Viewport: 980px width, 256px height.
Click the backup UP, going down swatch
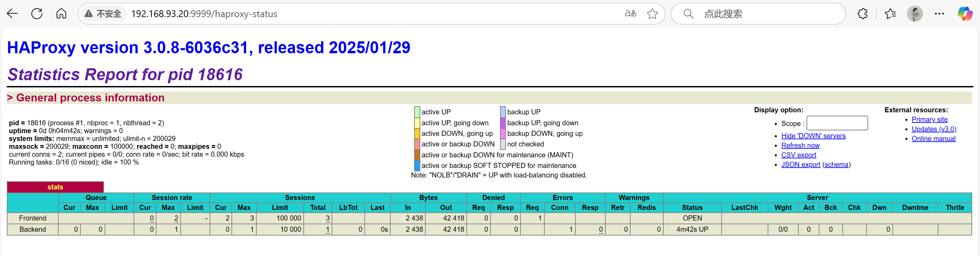click(502, 123)
